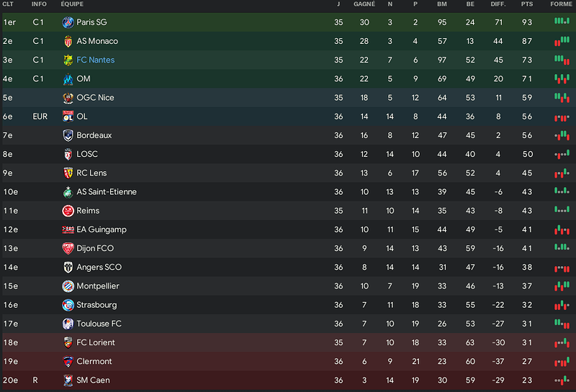Click the AS Monaco club crest
Screen dimensions: 576x392
click(68, 41)
